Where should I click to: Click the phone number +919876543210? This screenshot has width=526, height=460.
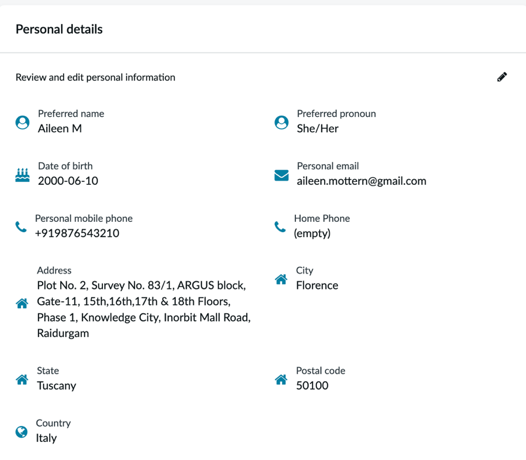click(x=77, y=233)
